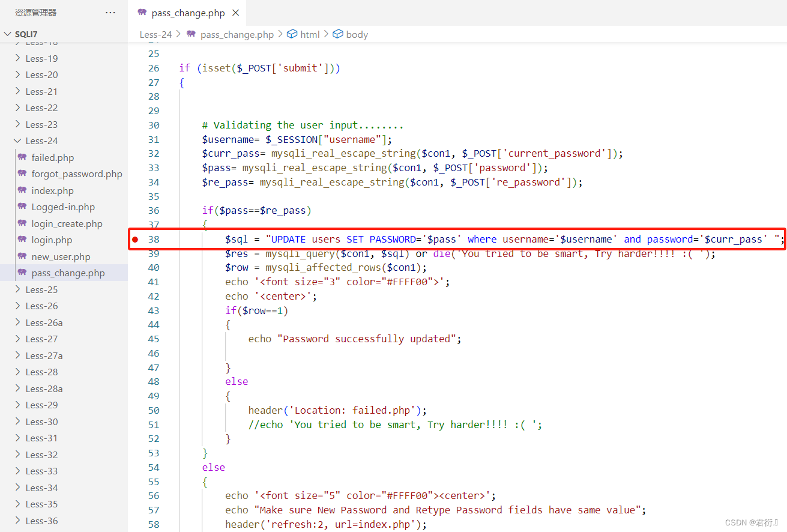The height and width of the screenshot is (532, 787).
Task: Click the PHP icon beside forgot_password.php
Action: 22,174
